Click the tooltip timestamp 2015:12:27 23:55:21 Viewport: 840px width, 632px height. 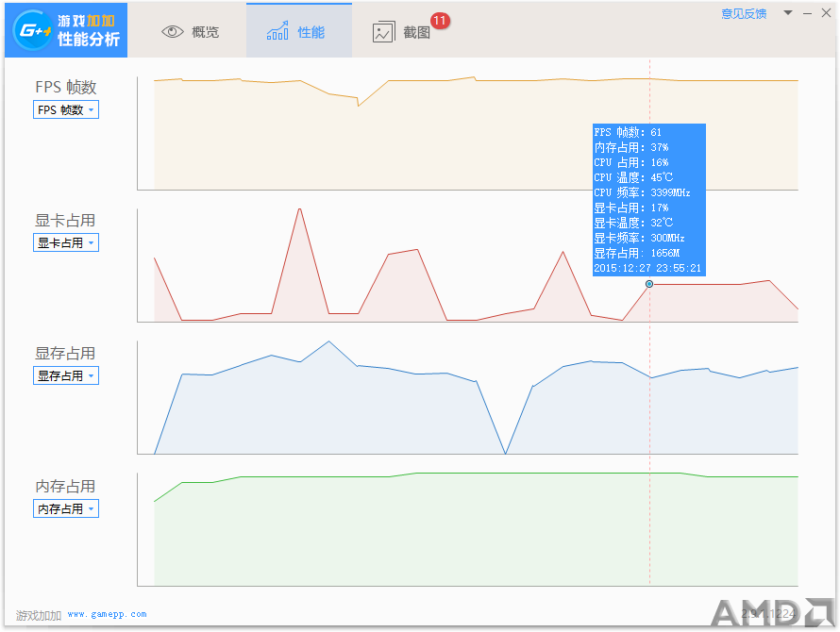[x=647, y=268]
